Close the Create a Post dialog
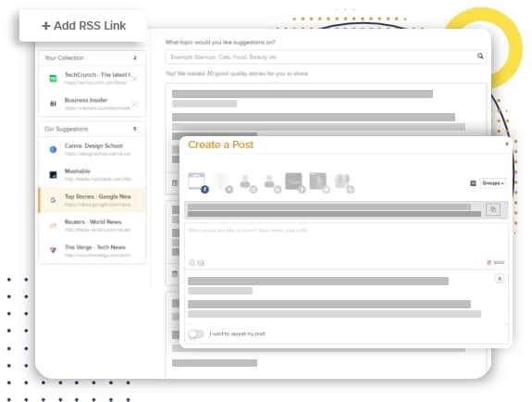 (x=507, y=144)
